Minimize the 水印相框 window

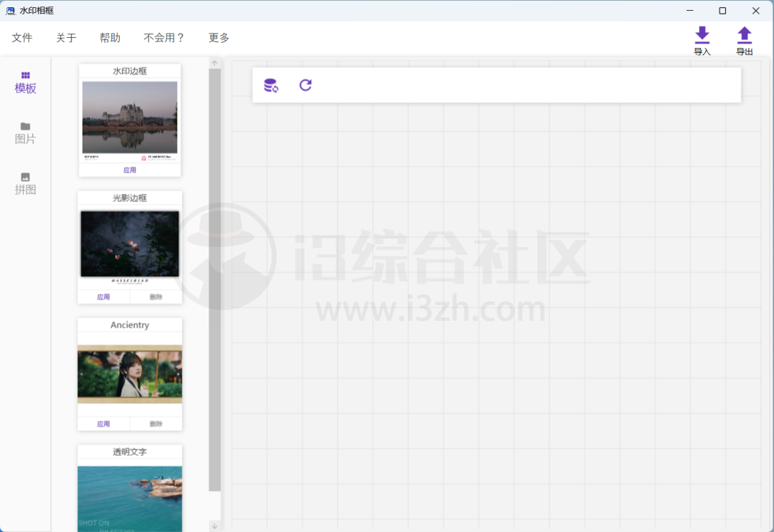coord(690,10)
